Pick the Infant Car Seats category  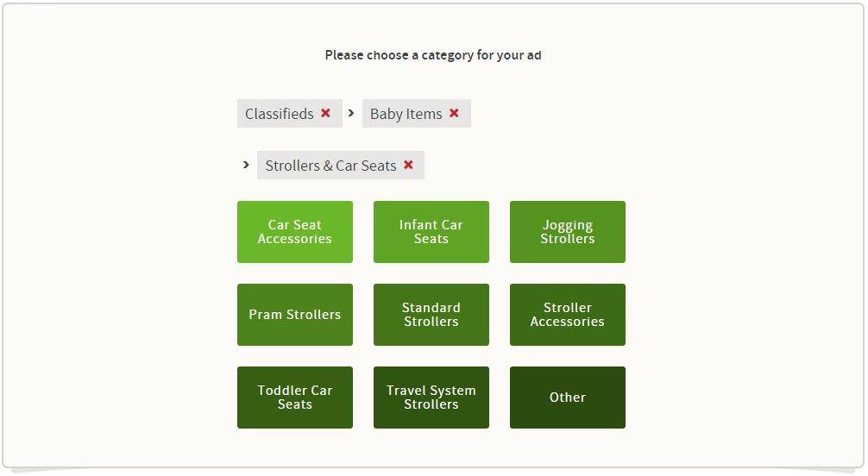coord(431,232)
